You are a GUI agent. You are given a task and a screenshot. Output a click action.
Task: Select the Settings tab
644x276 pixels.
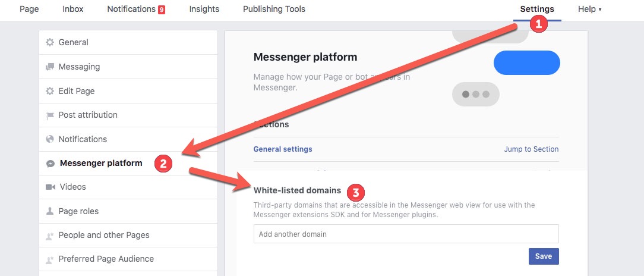[537, 9]
